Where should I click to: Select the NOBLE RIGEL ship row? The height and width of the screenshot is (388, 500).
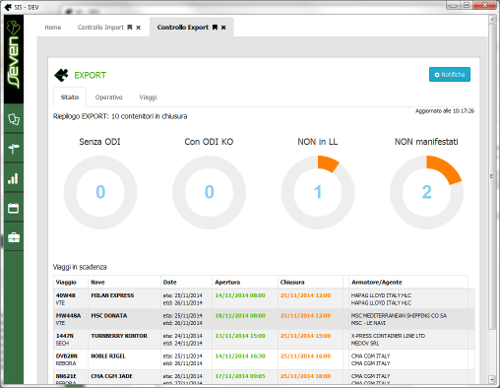(x=264, y=359)
